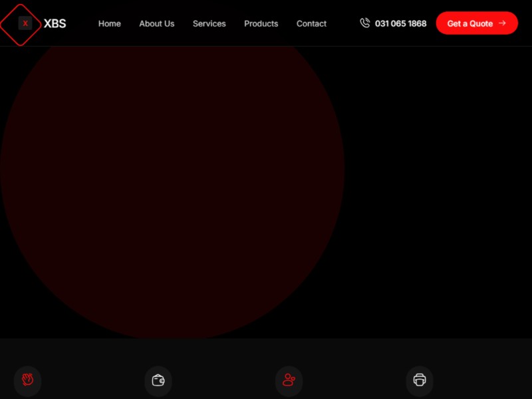Call the number 031 065 1868

(400, 23)
